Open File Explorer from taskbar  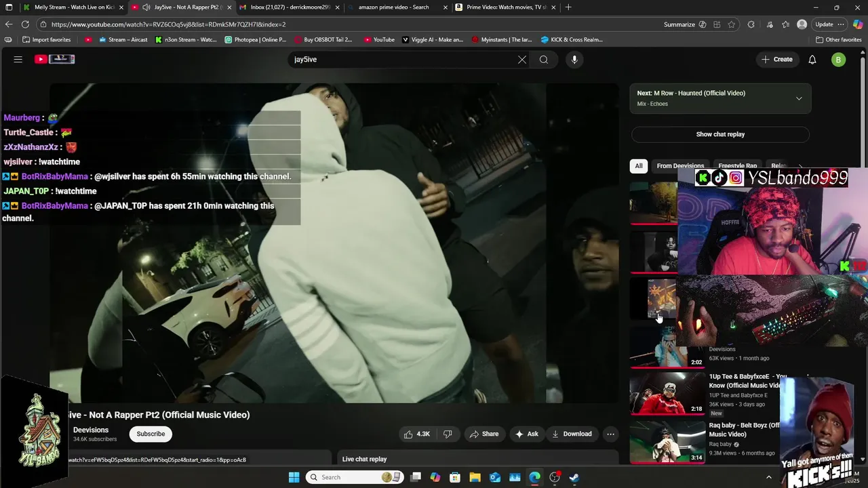[475, 477]
